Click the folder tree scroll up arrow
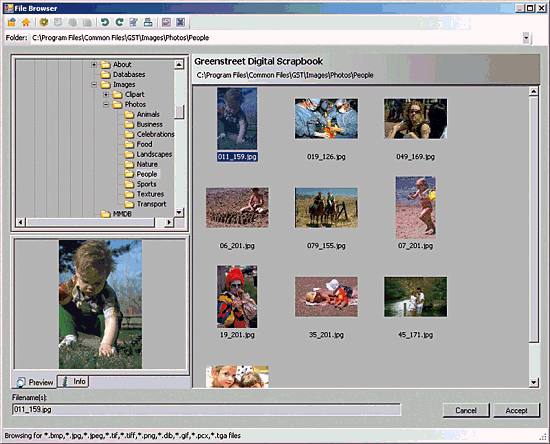The height and width of the screenshot is (444, 550). point(179,65)
